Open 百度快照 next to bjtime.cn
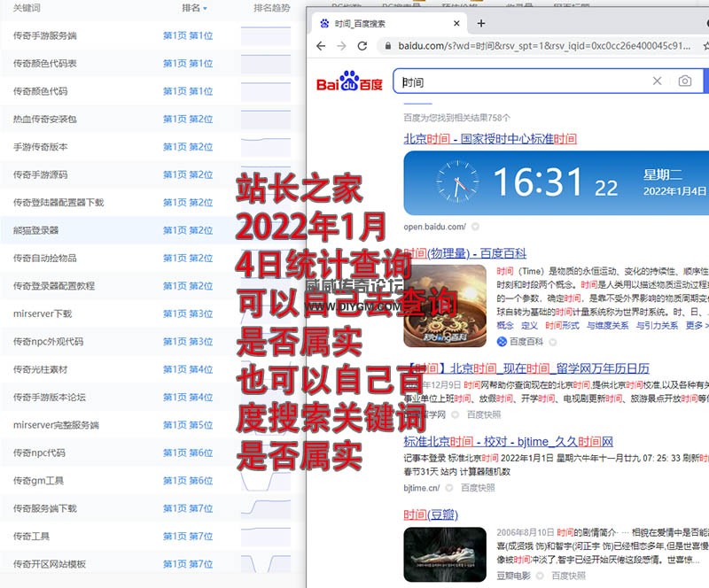This screenshot has width=709, height=588. coord(478,488)
